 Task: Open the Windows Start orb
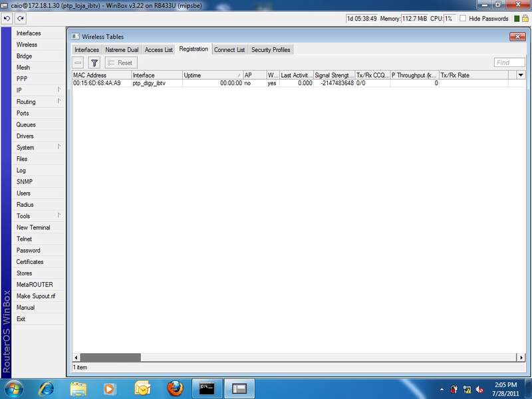[x=14, y=388]
